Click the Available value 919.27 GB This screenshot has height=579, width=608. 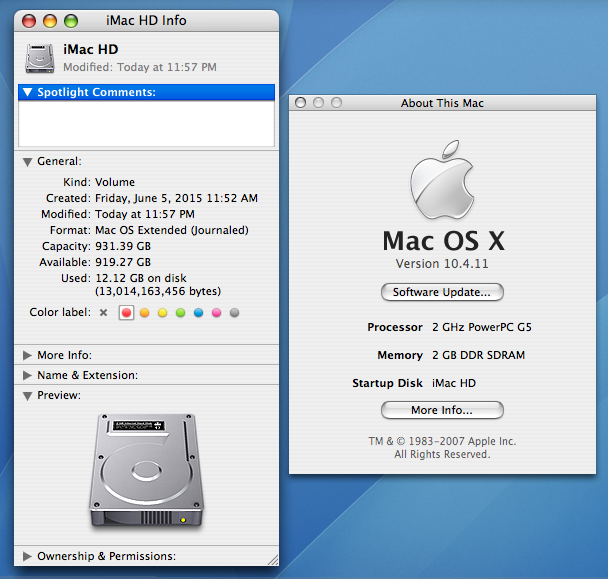[x=123, y=262]
